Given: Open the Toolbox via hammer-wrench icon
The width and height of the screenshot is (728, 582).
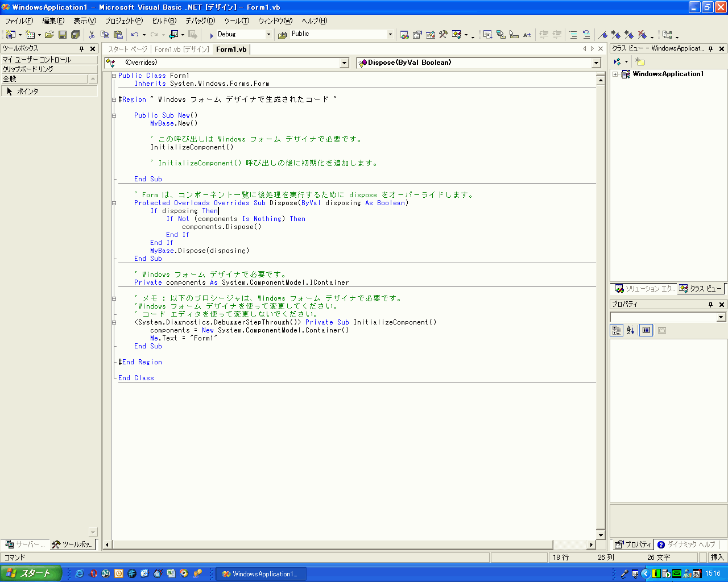Looking at the screenshot, I should (443, 35).
